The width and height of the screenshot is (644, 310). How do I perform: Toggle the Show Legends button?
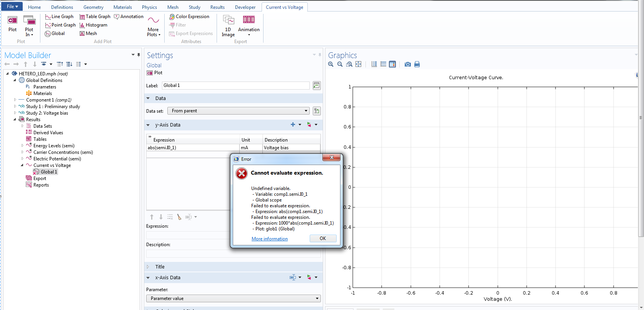392,64
